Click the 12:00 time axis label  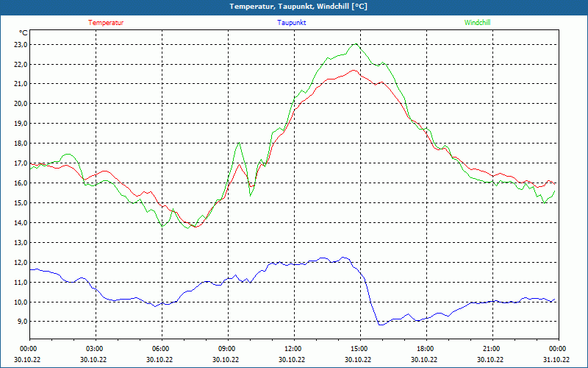click(293, 349)
